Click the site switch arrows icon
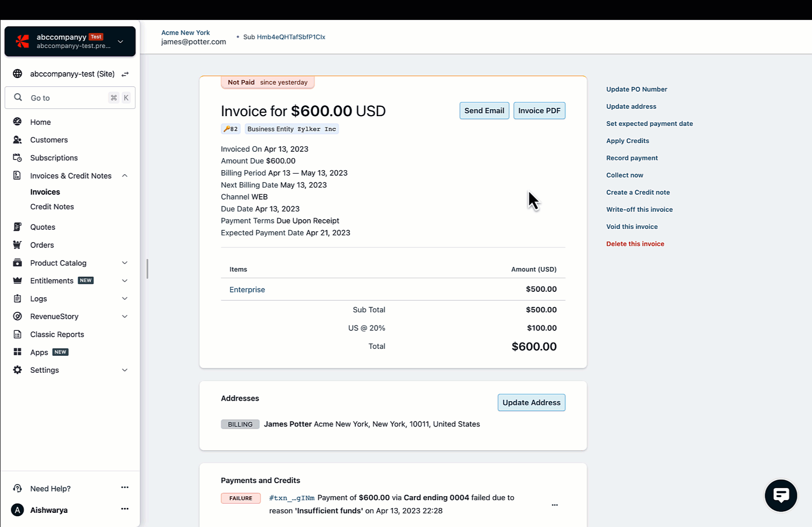Image resolution: width=812 pixels, height=527 pixels. click(x=125, y=74)
